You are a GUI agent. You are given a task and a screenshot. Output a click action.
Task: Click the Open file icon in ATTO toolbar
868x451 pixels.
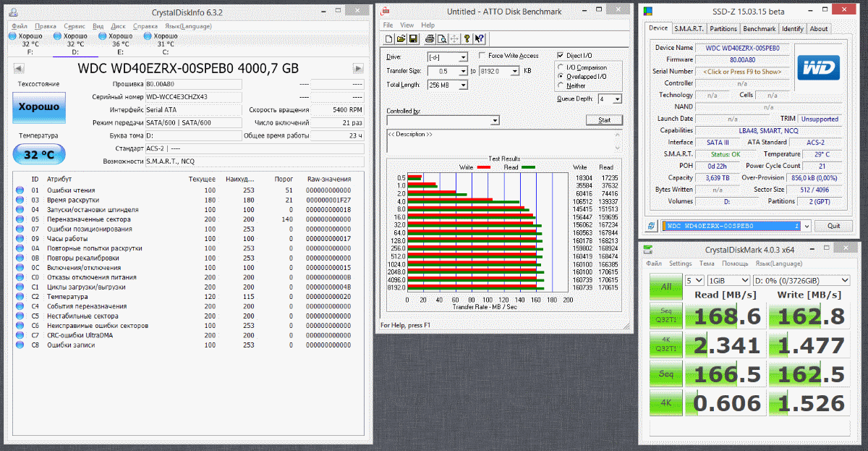401,38
